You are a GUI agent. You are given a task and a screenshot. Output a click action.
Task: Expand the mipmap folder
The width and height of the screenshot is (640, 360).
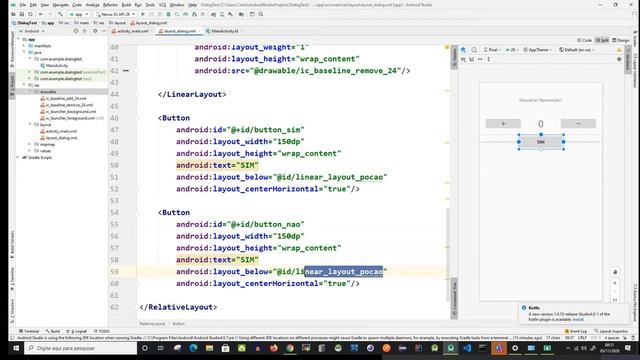[x=30, y=144]
